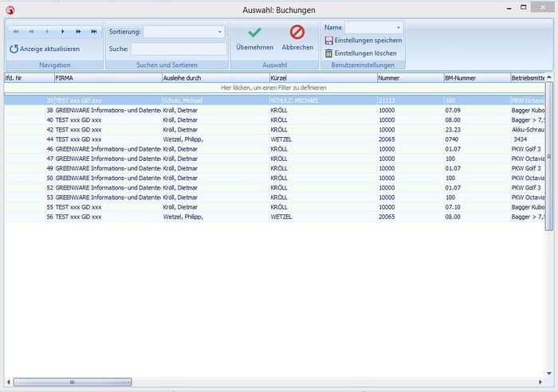Sort by lfd. Nr column header
Screen dimensions: 558x392
point(29,78)
